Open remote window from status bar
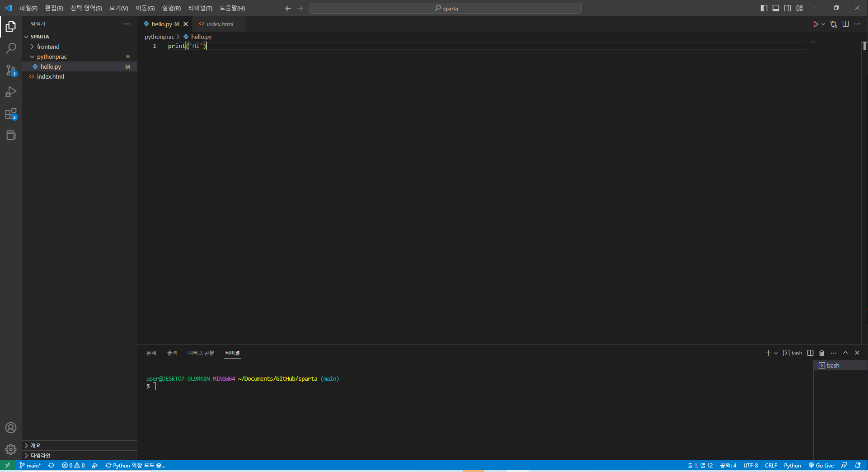 [8, 465]
